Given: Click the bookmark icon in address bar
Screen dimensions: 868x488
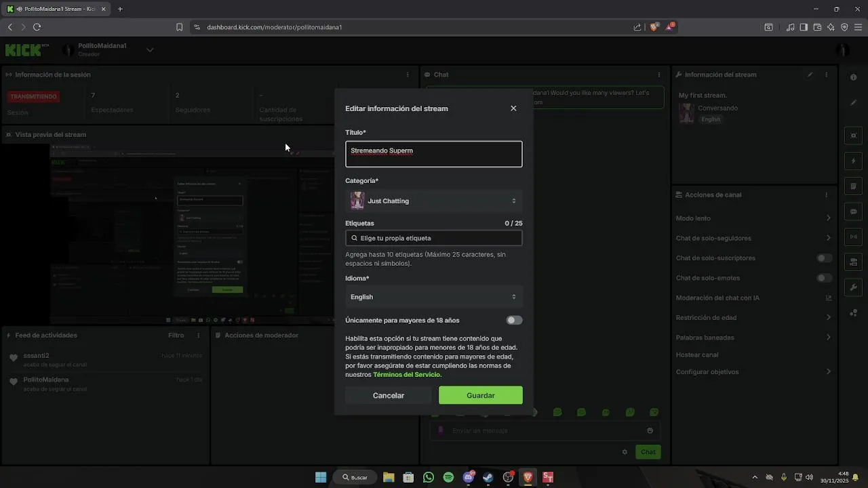Looking at the screenshot, I should [x=179, y=27].
